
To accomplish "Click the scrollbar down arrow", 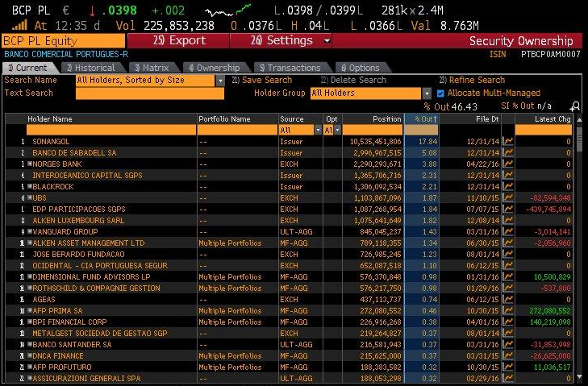I will [x=580, y=376].
